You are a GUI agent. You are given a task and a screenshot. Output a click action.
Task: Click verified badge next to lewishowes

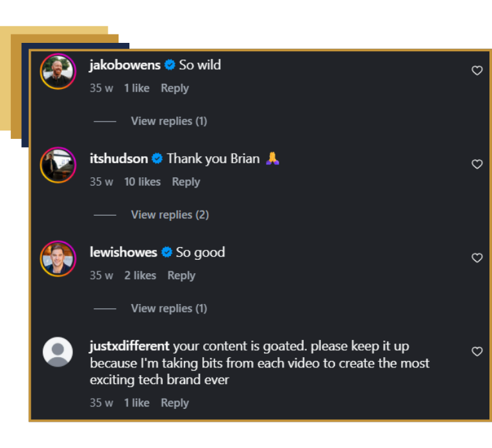(x=167, y=252)
